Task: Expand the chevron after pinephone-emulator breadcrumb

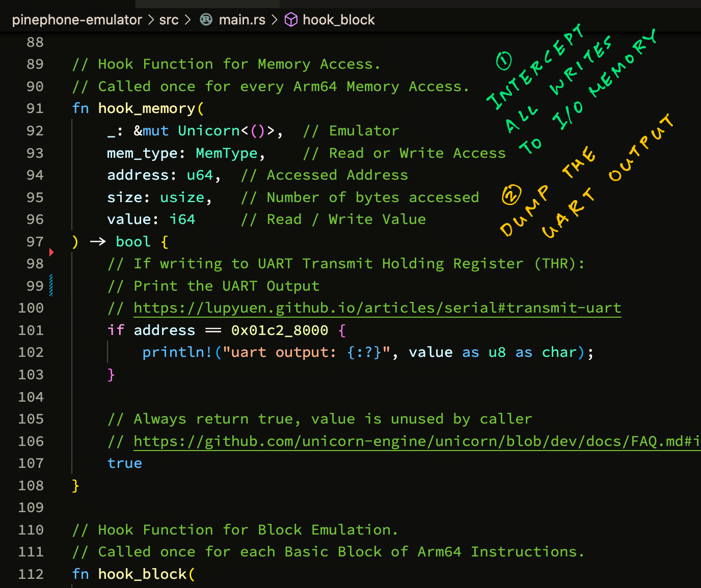Action: (x=151, y=20)
